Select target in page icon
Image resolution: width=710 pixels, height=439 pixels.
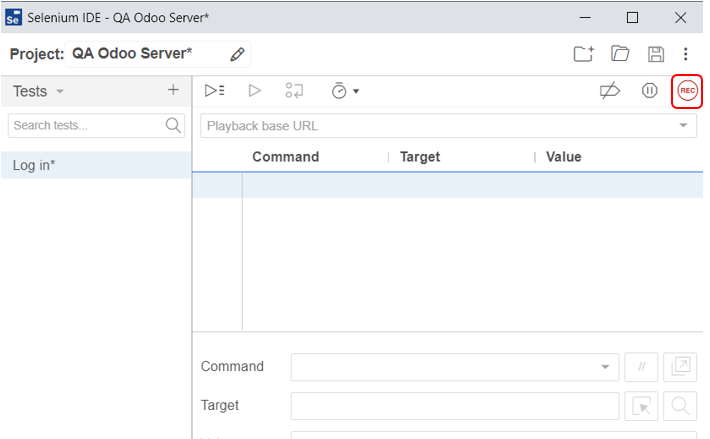tap(641, 406)
